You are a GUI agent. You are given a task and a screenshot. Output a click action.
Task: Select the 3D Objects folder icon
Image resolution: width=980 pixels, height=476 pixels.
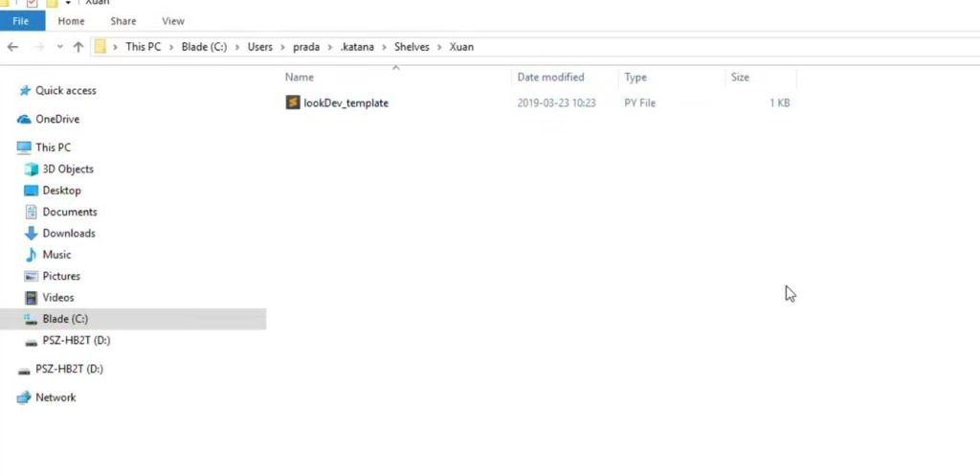32,170
